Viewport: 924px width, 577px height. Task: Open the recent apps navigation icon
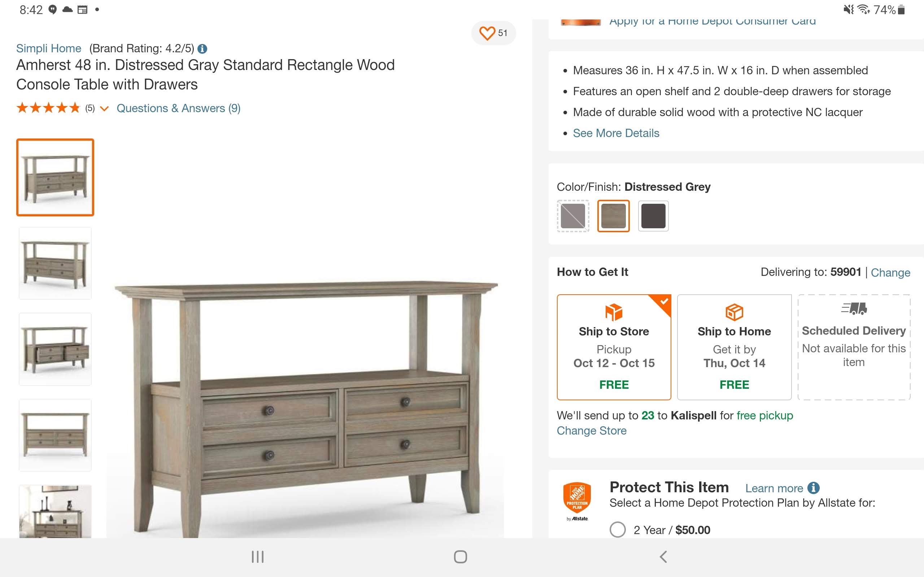258,557
